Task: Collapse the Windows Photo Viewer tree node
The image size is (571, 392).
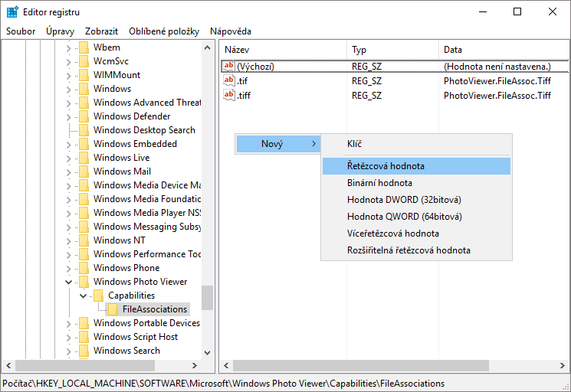Action: click(x=69, y=282)
